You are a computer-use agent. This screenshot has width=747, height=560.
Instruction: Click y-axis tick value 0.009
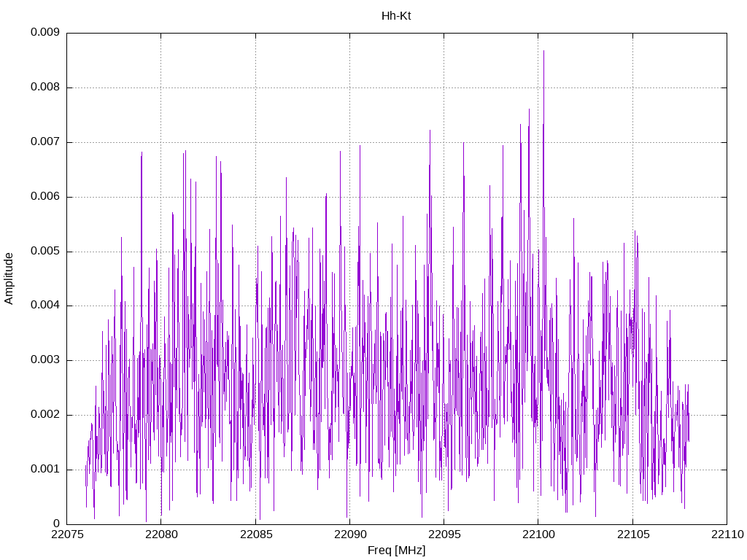click(44, 32)
